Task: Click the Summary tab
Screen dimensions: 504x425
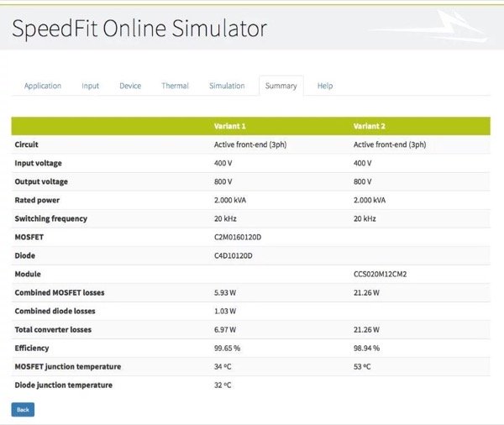Action: 281,86
